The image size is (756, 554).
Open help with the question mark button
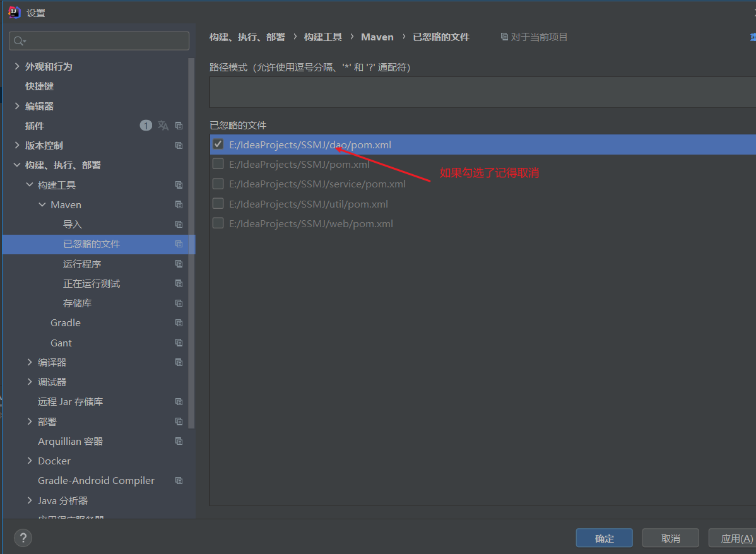pos(23,538)
